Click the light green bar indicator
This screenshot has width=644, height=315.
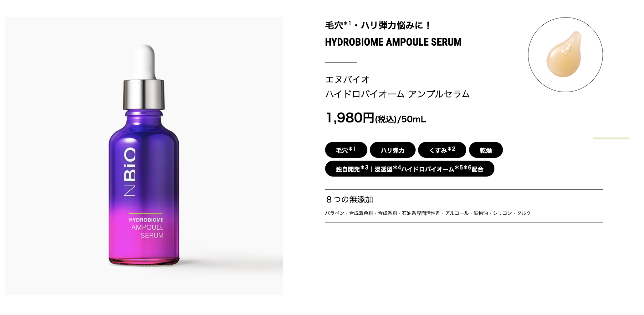tap(611, 138)
